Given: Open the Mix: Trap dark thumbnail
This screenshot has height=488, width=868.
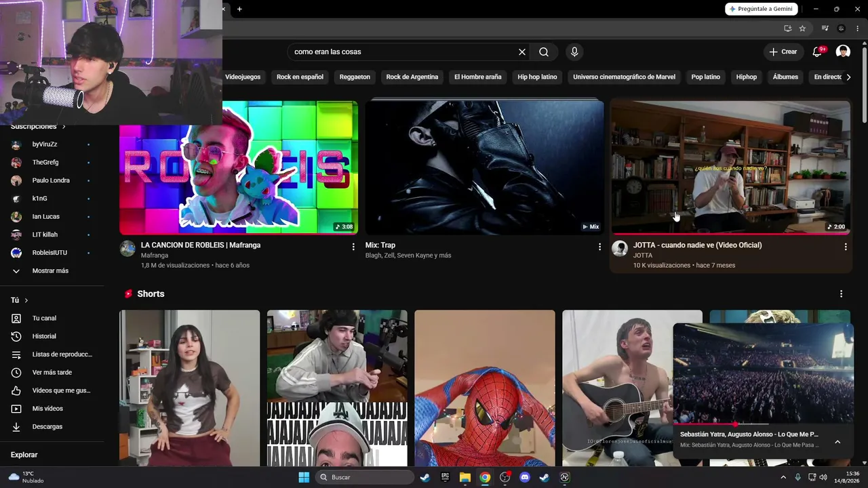Looking at the screenshot, I should 484,167.
